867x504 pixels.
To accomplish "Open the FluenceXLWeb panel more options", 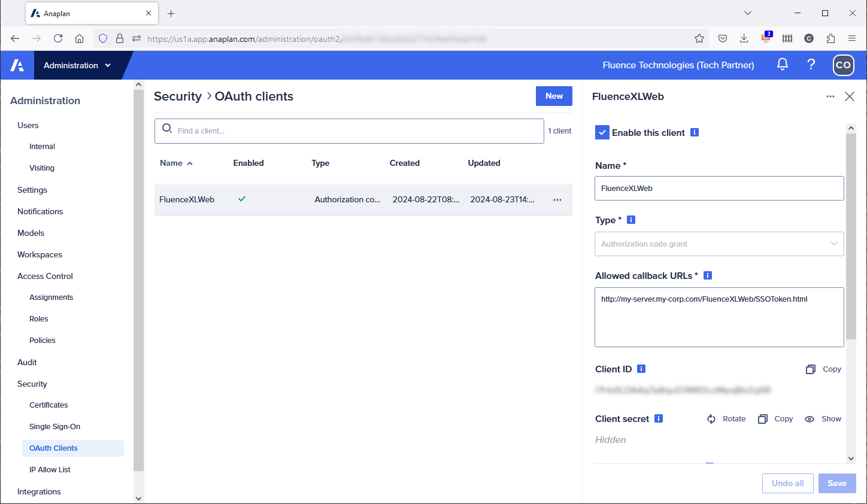I will click(x=830, y=96).
